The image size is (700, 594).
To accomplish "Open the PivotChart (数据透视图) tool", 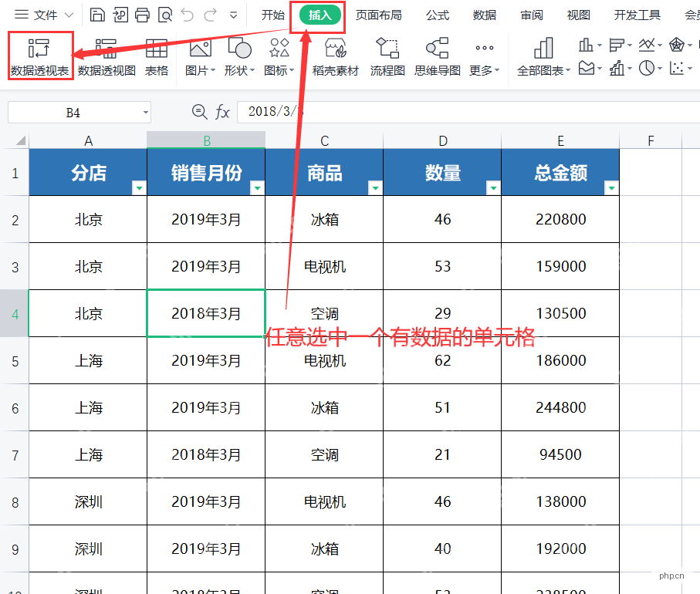I will coord(107,56).
